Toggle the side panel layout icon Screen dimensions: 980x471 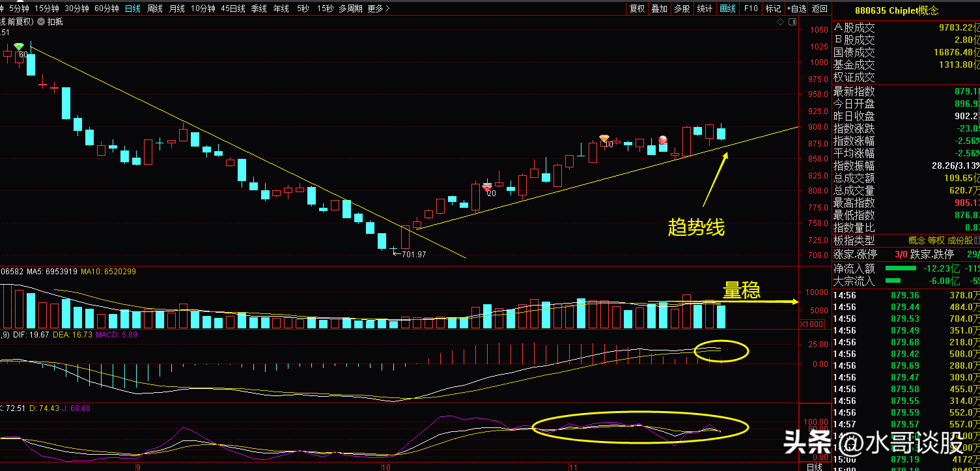point(792,21)
